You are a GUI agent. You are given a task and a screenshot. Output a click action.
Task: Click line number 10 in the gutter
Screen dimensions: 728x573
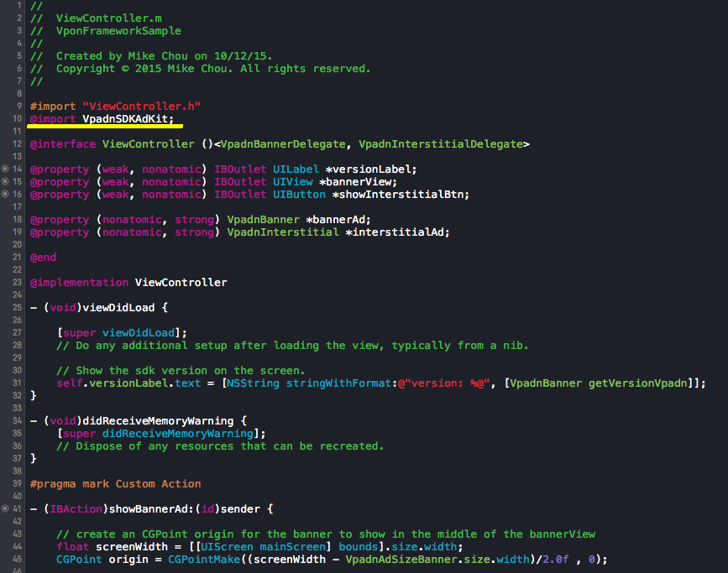(17, 119)
